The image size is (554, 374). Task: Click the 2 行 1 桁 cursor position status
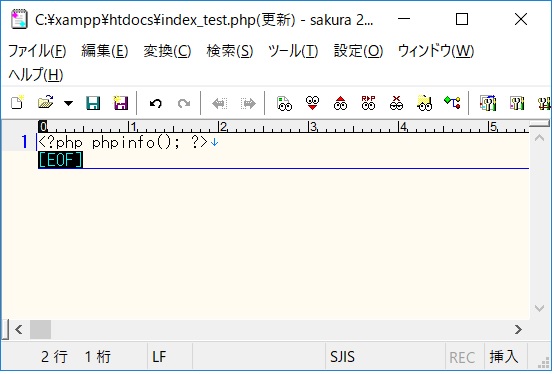76,357
